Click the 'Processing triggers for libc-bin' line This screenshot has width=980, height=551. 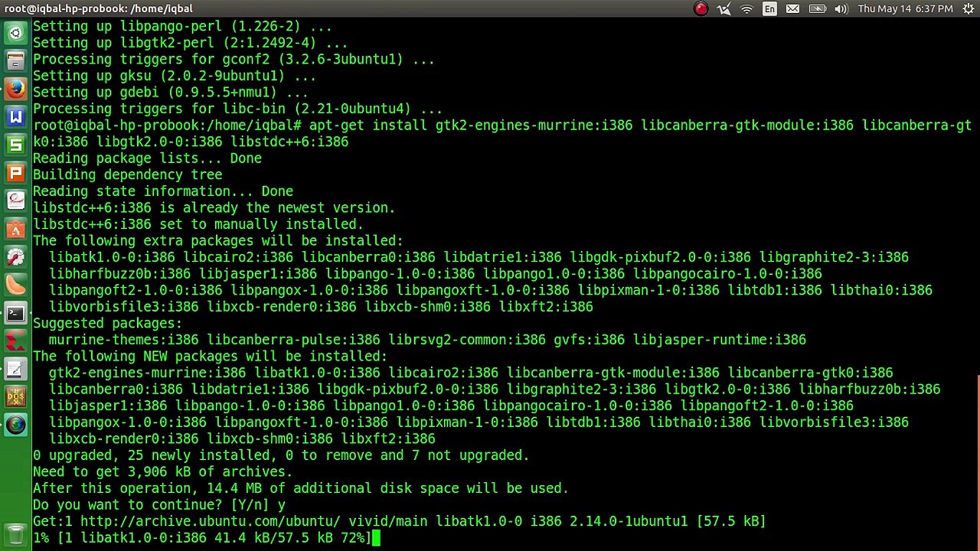click(237, 109)
